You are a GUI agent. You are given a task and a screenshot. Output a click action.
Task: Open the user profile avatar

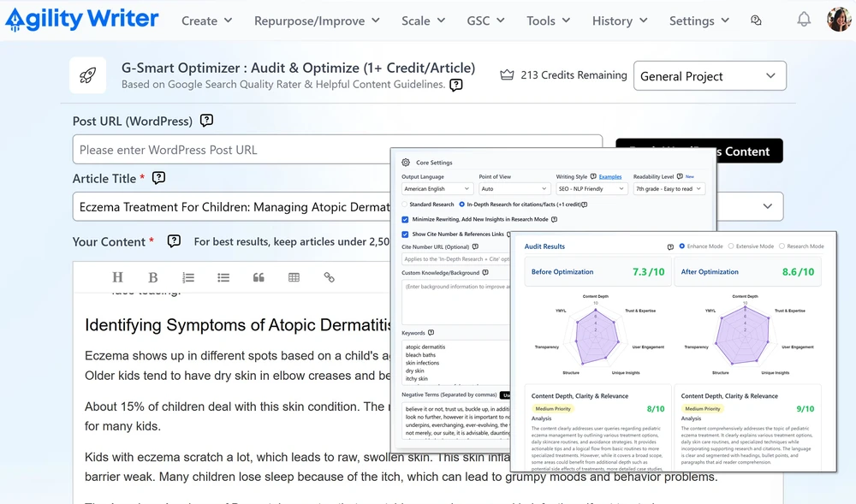839,19
